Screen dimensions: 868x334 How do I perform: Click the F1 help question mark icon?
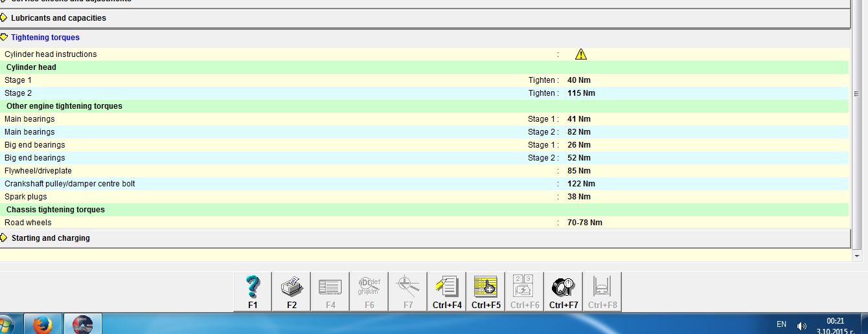(253, 287)
